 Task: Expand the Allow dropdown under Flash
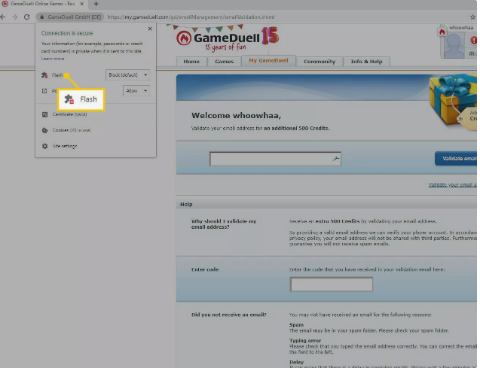pyautogui.click(x=136, y=91)
